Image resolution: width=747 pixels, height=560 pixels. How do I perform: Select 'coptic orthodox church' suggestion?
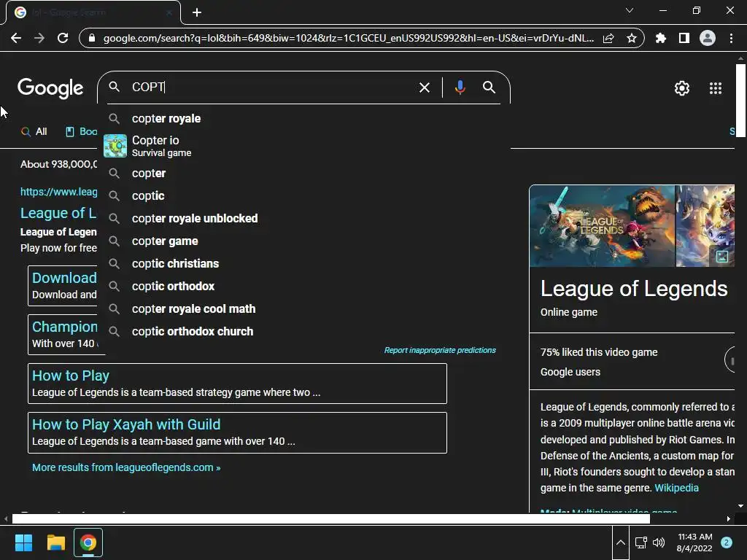click(x=303, y=332)
